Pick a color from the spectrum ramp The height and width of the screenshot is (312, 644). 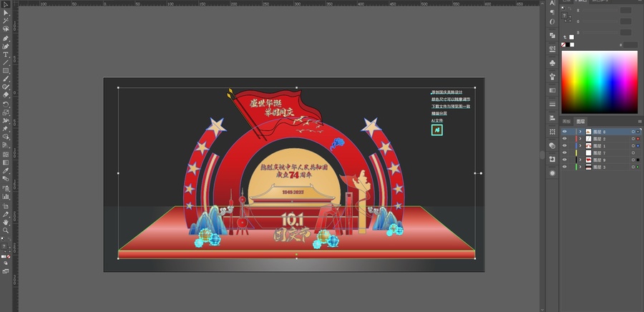599,82
